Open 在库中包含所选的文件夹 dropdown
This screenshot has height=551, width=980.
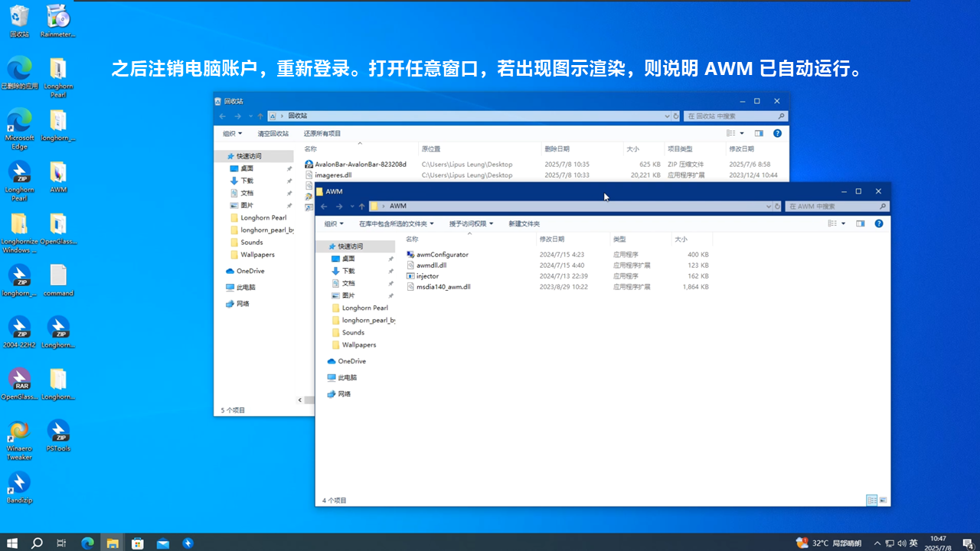point(397,223)
